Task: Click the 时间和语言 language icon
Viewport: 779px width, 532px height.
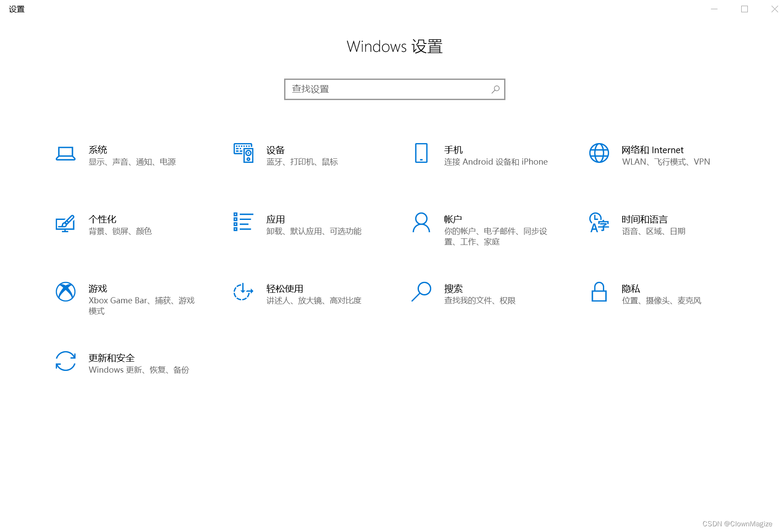Action: coord(599,223)
